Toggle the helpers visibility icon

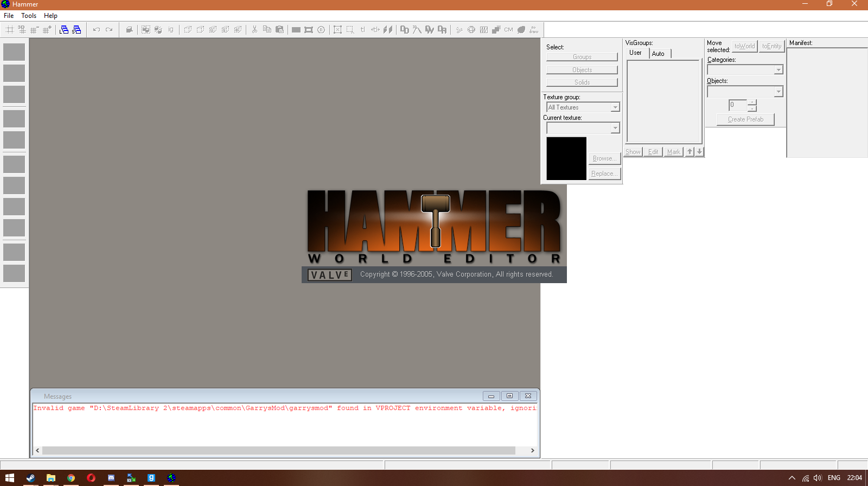(x=459, y=30)
